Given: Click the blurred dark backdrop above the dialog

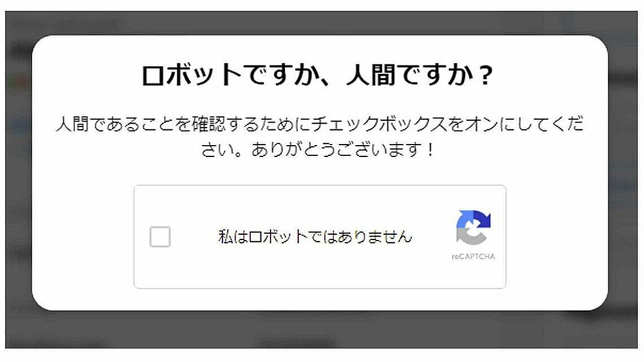Looking at the screenshot, I should [x=320, y=23].
